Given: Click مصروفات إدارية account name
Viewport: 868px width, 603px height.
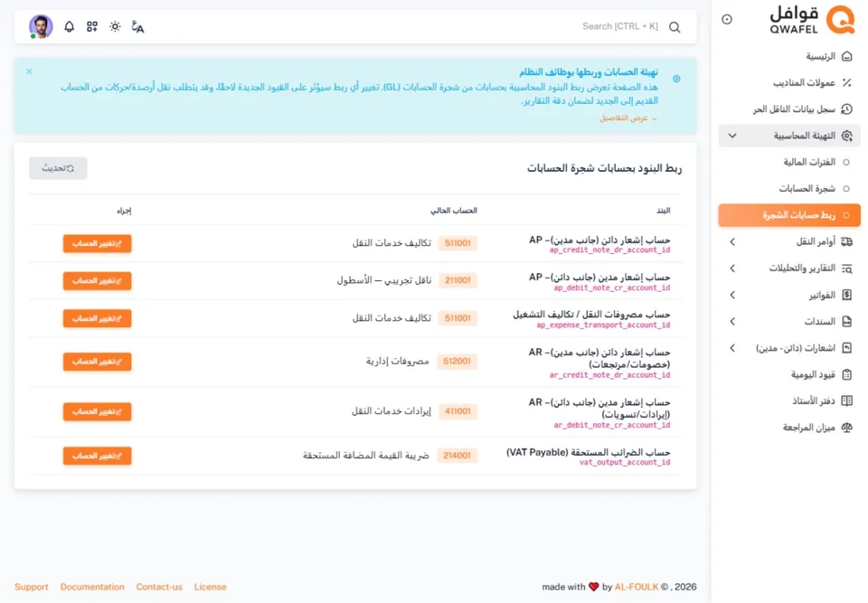Looking at the screenshot, I should coord(398,361).
